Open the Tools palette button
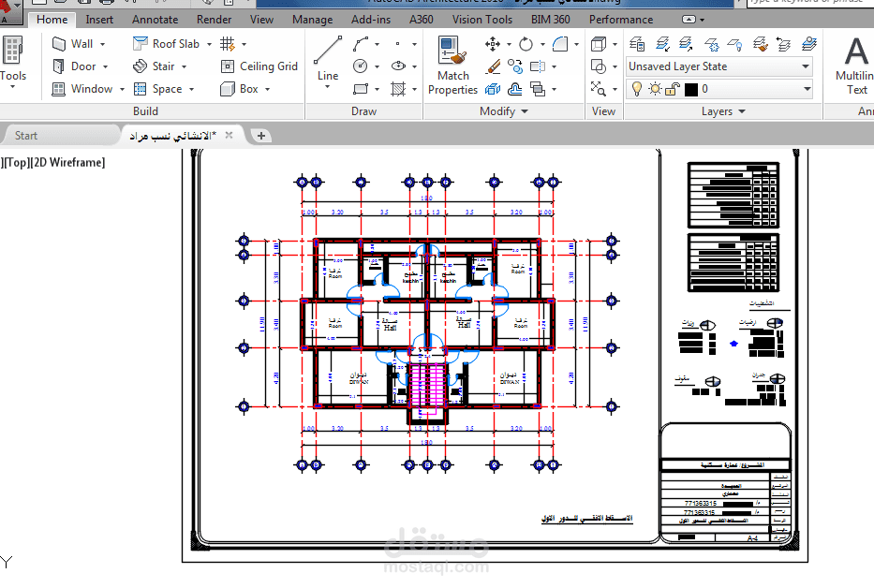Screen dimensions: 874x588 (x=12, y=61)
